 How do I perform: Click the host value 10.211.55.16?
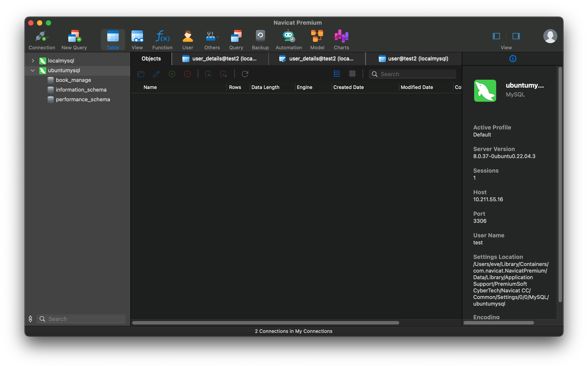(488, 199)
